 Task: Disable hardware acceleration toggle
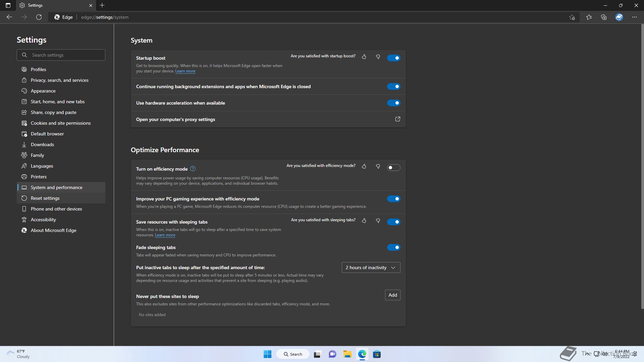pos(393,103)
